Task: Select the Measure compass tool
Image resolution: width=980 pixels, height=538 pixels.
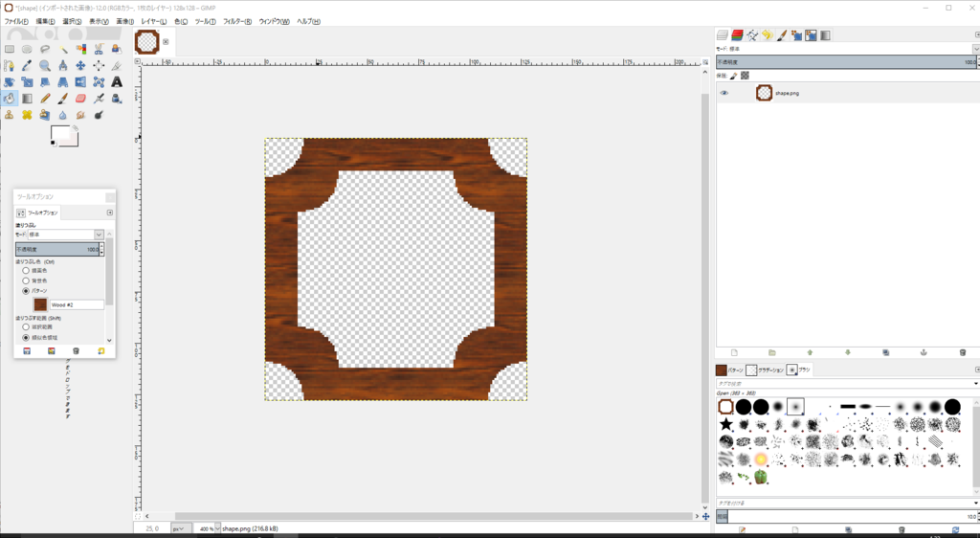Action: [x=63, y=66]
